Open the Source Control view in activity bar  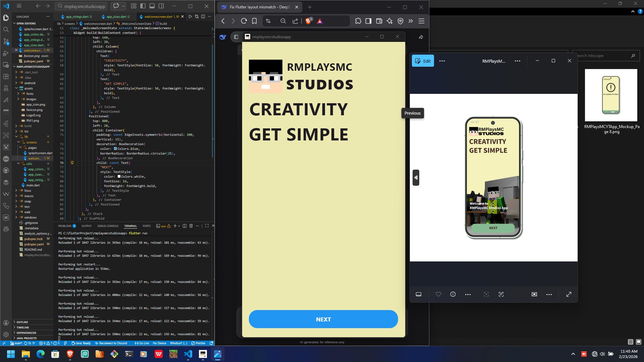click(6, 41)
